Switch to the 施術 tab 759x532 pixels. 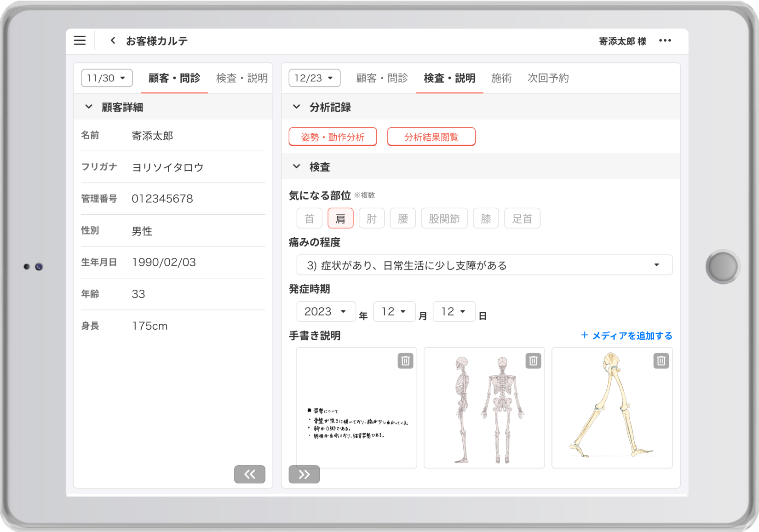pos(501,78)
